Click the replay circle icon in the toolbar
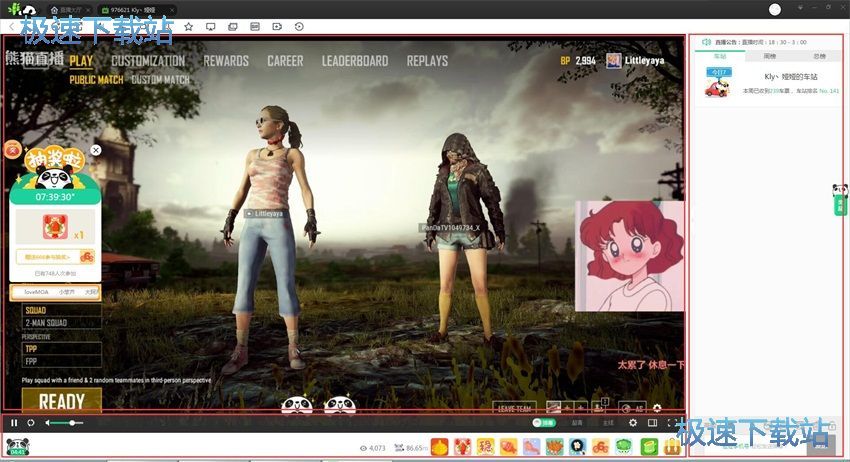The image size is (850, 462). [299, 27]
